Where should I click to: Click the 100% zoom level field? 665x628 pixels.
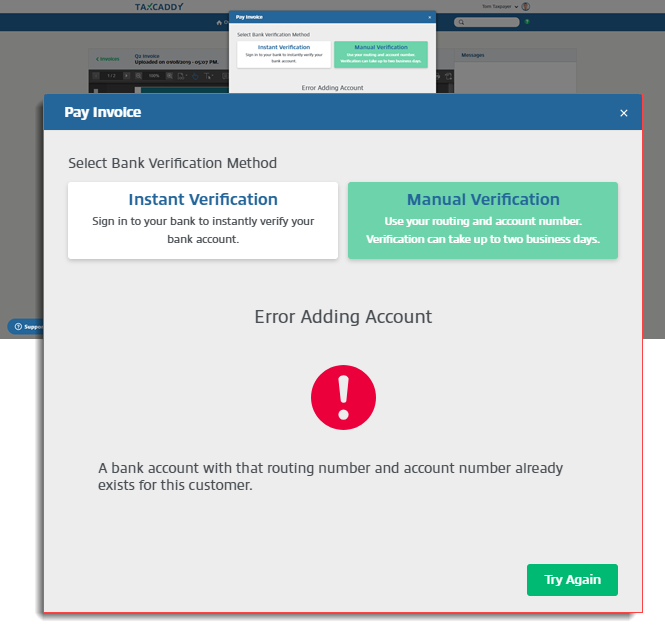(x=154, y=76)
